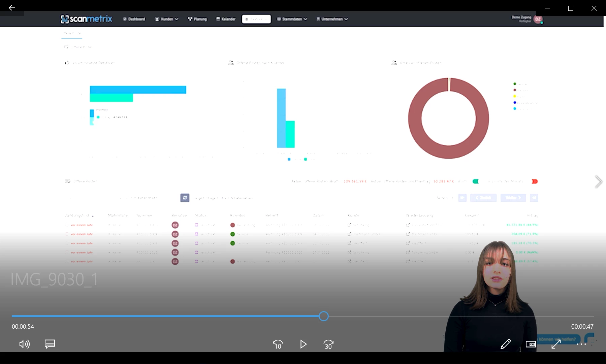Image resolution: width=606 pixels, height=364 pixels.
Task: Jump to last page with pagination icon
Action: coord(534,198)
